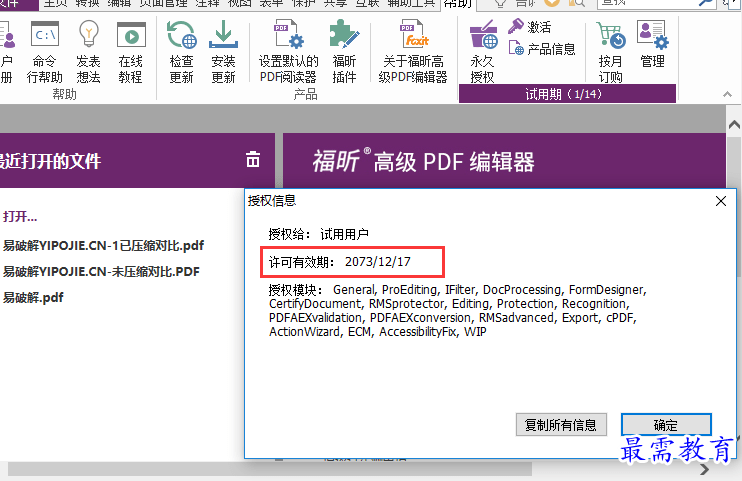Image resolution: width=742 pixels, height=481 pixels.
Task: Click the 授权信息 dialog title
Action: 272,201
